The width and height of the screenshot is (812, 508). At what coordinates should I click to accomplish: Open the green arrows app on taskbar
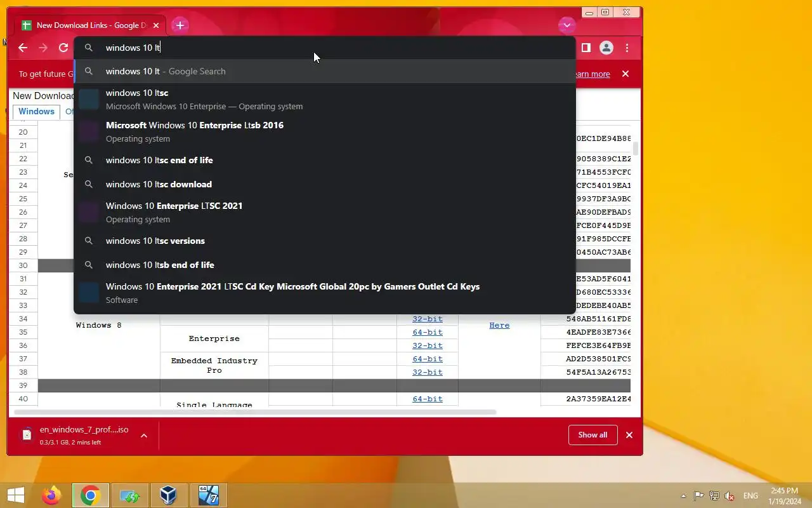[130, 495]
